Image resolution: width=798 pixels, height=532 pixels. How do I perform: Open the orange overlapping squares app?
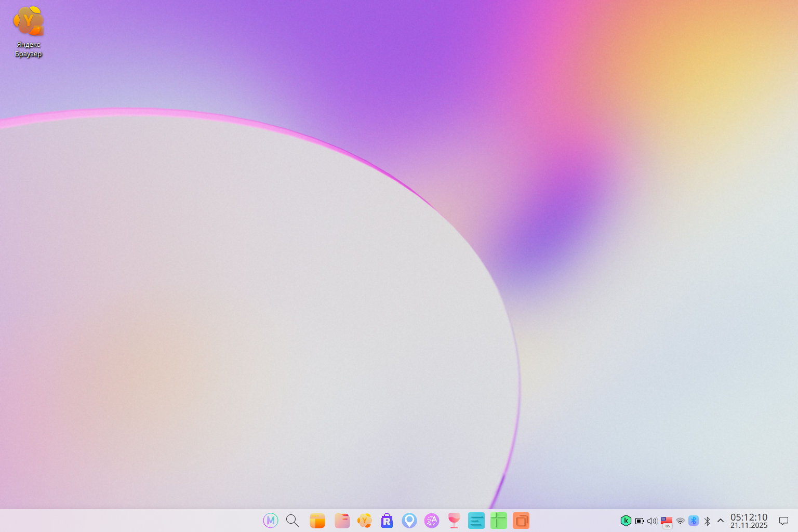pyautogui.click(x=521, y=520)
